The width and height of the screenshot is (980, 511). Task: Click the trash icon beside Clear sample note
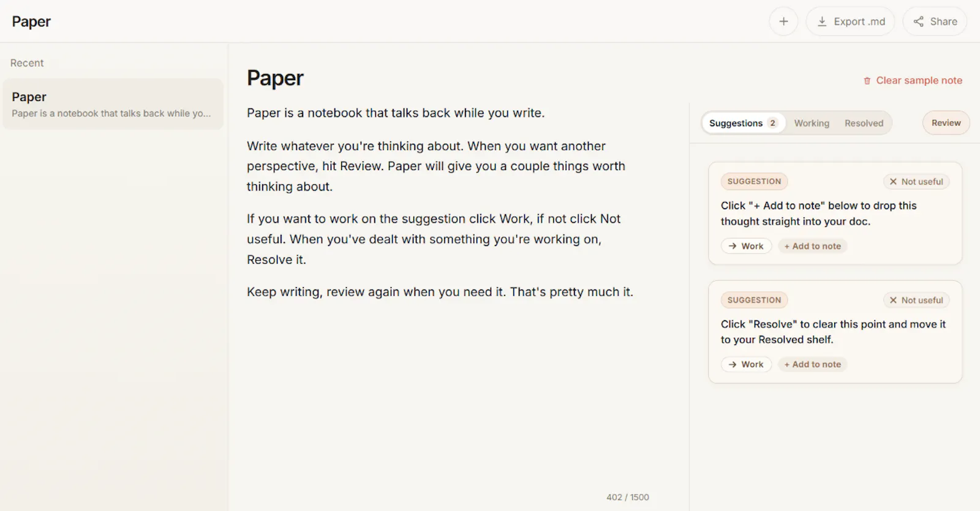867,81
